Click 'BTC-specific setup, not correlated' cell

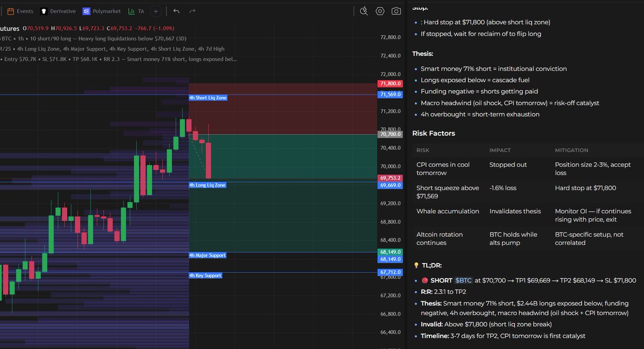(x=590, y=238)
